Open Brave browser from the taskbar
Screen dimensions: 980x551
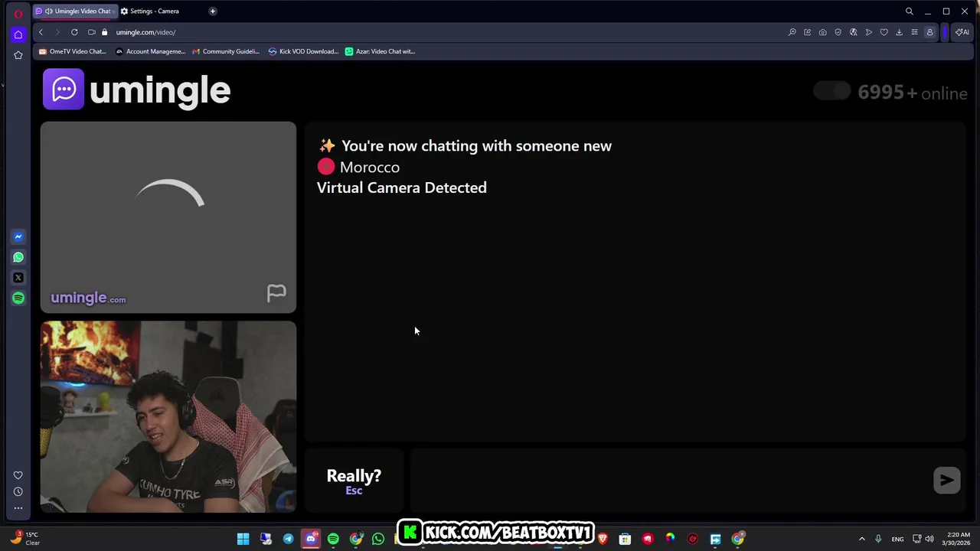click(603, 539)
